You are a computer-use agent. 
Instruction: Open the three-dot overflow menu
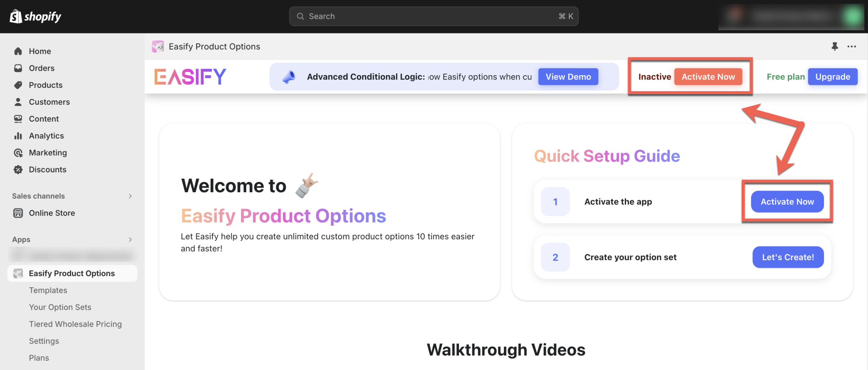851,47
